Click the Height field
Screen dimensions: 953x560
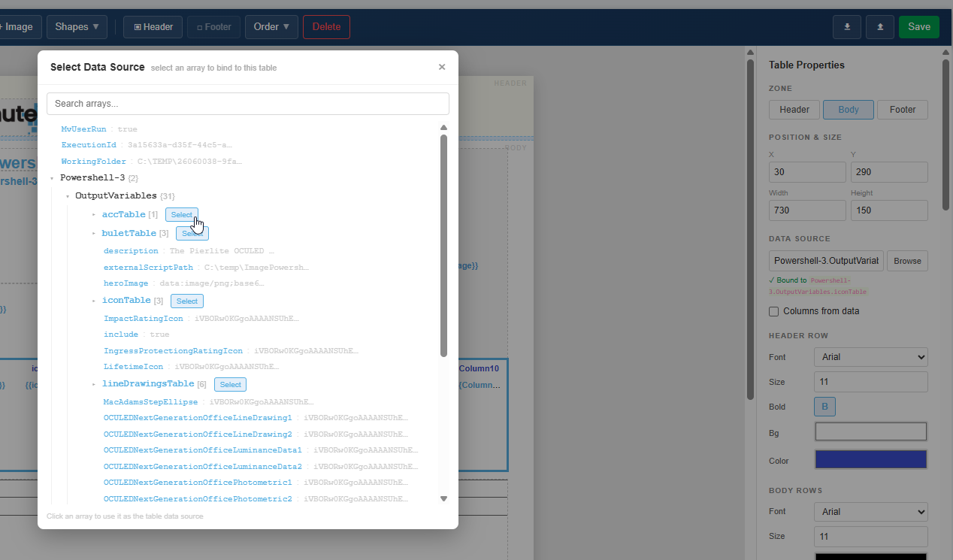coord(889,210)
